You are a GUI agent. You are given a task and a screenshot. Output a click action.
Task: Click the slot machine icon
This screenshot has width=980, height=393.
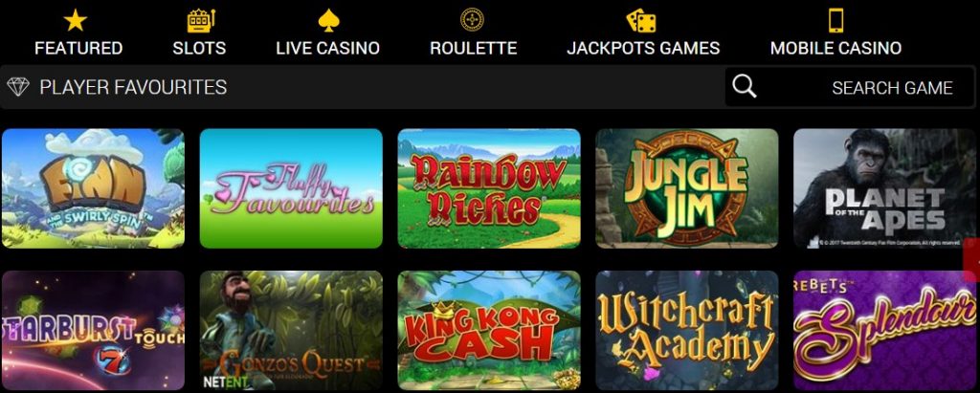pos(201,21)
